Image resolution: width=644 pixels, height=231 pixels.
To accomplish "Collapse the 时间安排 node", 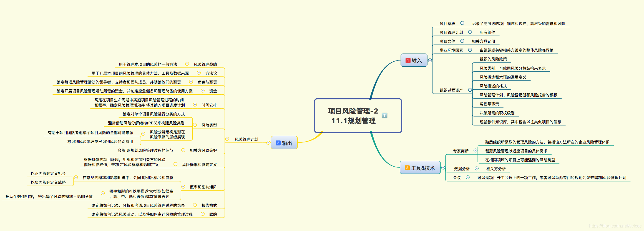I will [195, 105].
